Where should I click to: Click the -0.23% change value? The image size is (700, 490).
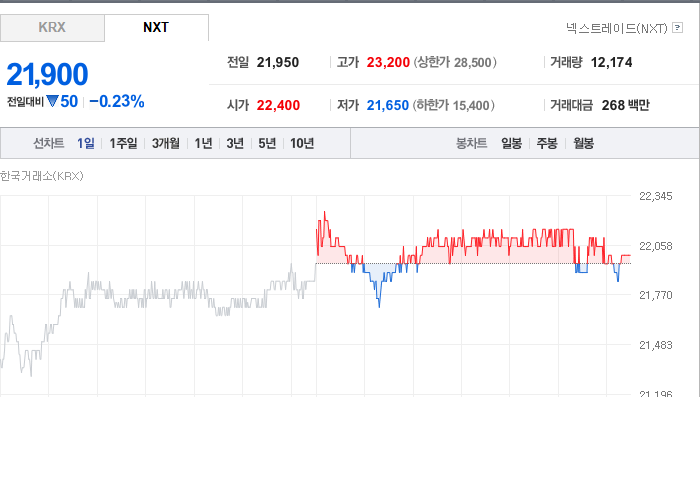coord(117,101)
